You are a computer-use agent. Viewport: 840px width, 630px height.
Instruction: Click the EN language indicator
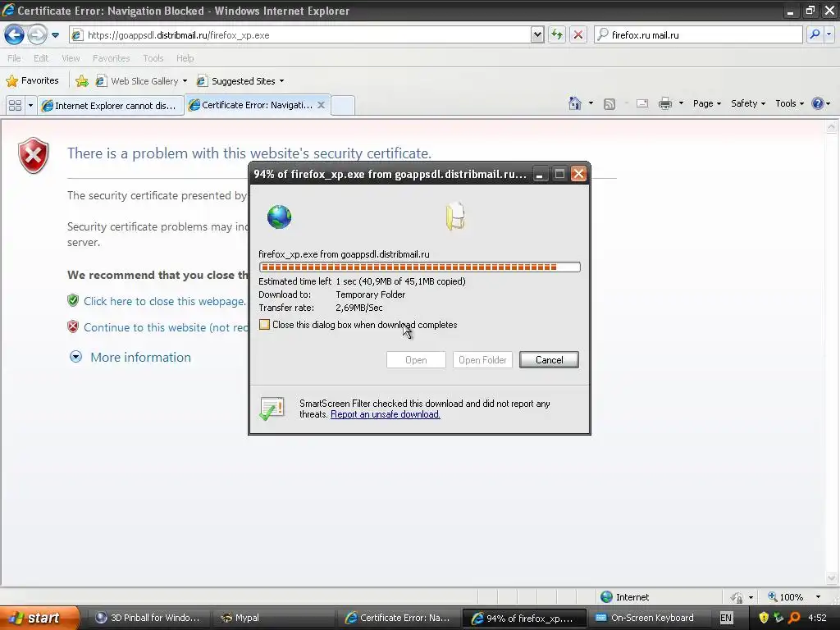(726, 618)
